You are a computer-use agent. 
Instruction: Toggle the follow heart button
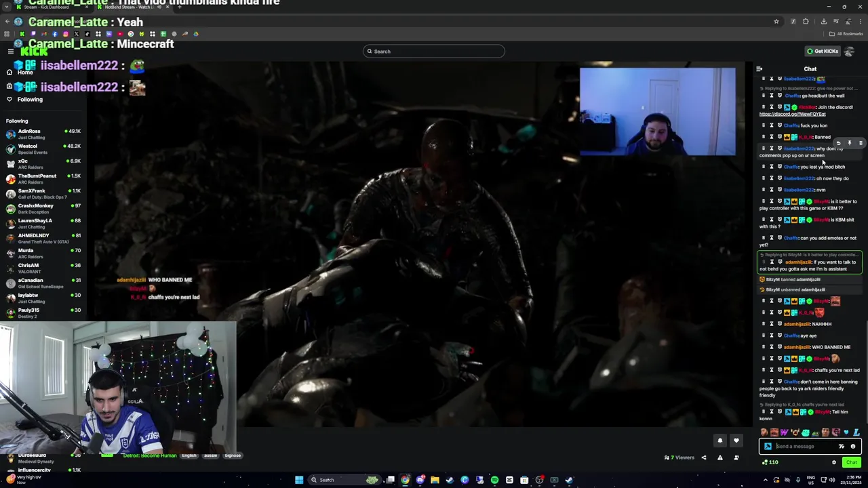(736, 441)
